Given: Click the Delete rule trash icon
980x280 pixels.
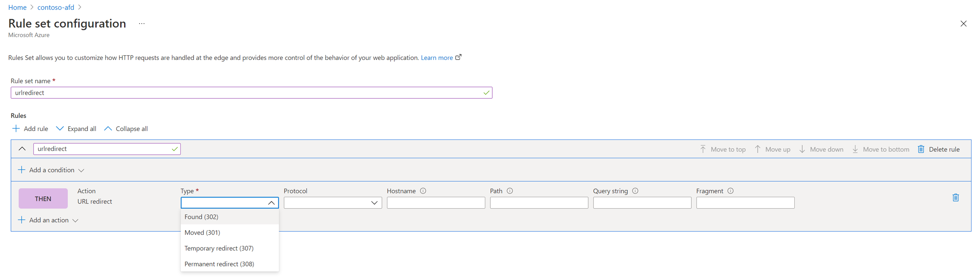Looking at the screenshot, I should [x=921, y=149].
